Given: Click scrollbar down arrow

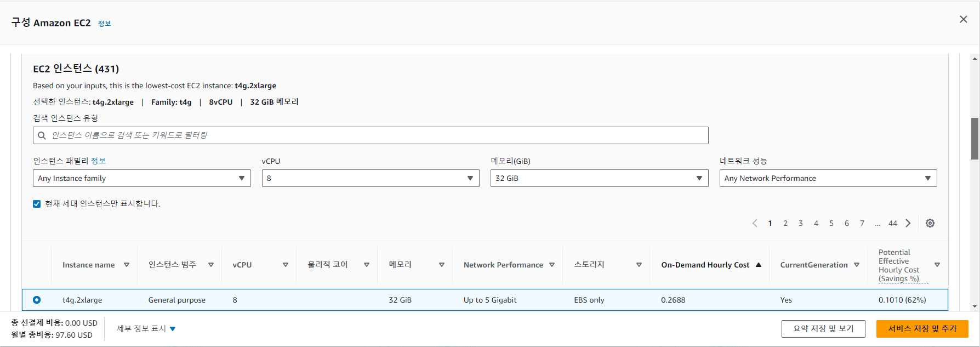Looking at the screenshot, I should (975, 306).
